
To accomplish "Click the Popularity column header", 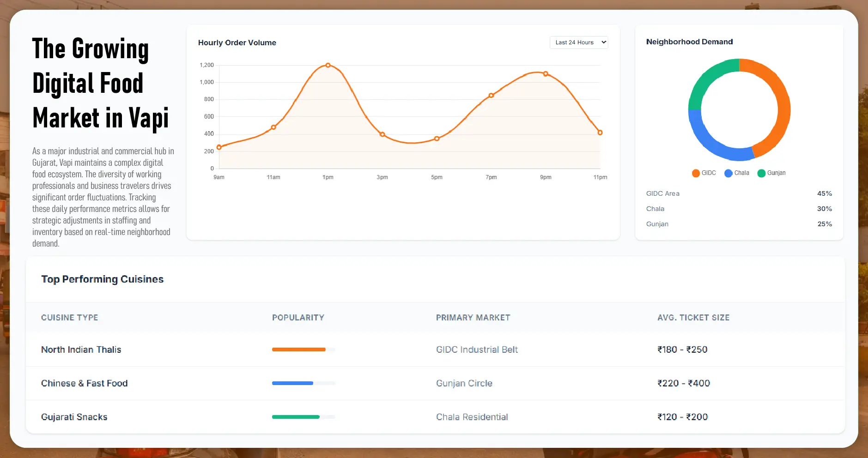I will 298,318.
